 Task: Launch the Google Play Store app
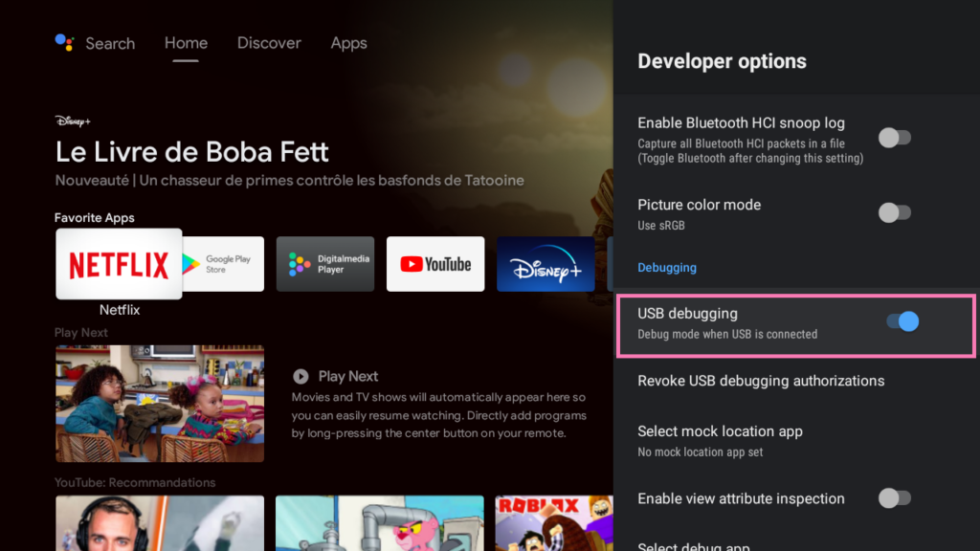point(223,264)
